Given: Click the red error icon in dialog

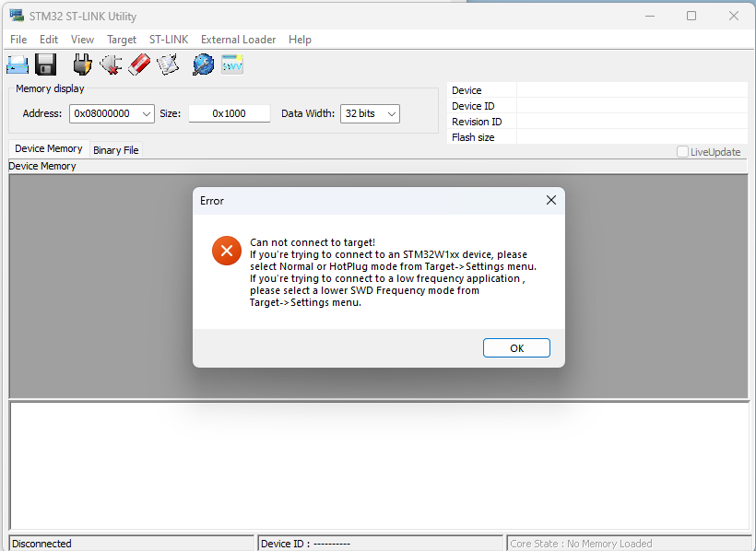Looking at the screenshot, I should click(227, 251).
